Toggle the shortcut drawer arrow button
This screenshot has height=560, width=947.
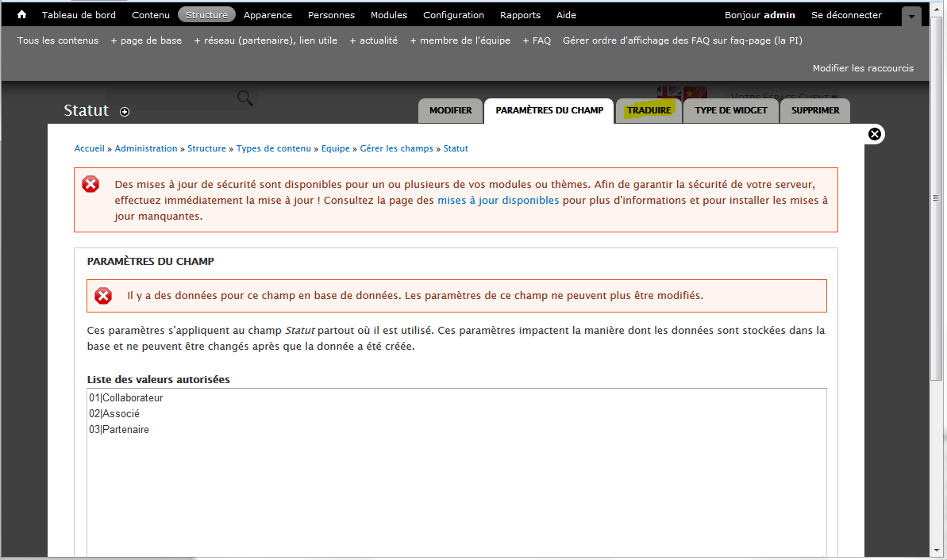912,16
